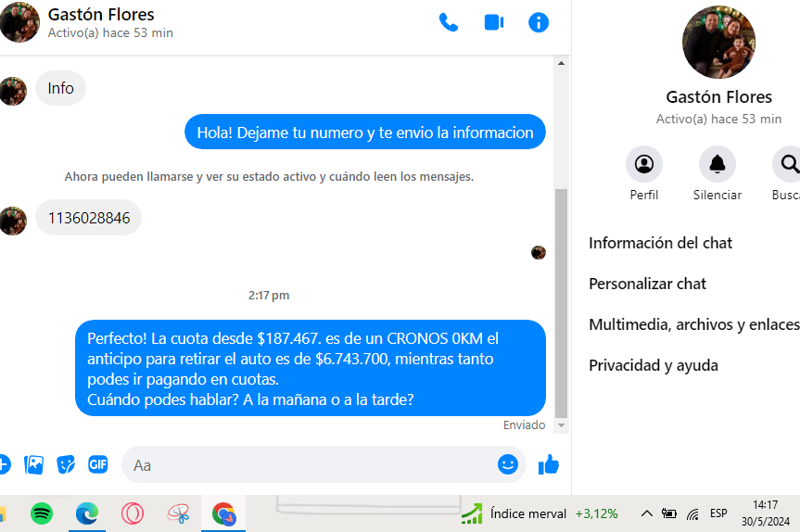Screen dimensions: 800x532
Task: Expand the Privacidad y ayuda section
Action: tap(653, 365)
